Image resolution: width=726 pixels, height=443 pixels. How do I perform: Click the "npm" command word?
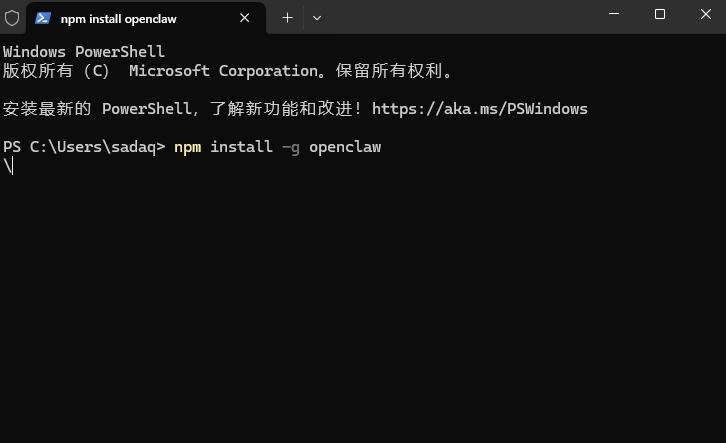point(187,147)
